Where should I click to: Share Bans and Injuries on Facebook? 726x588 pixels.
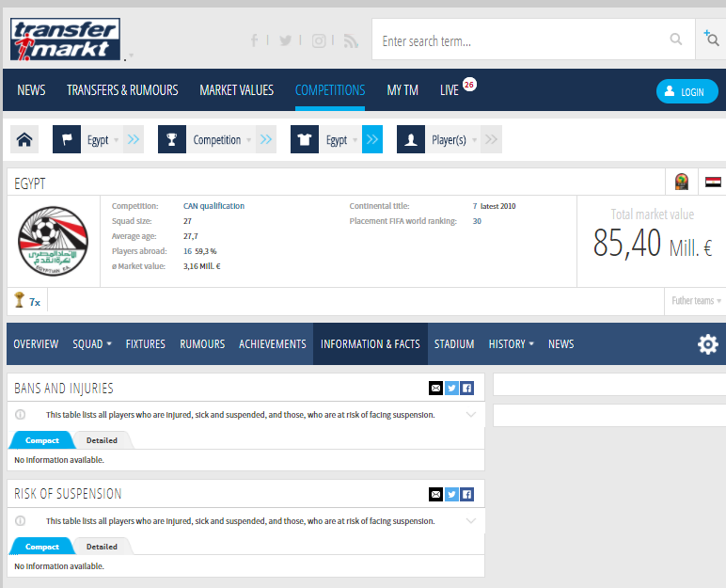[x=466, y=388]
